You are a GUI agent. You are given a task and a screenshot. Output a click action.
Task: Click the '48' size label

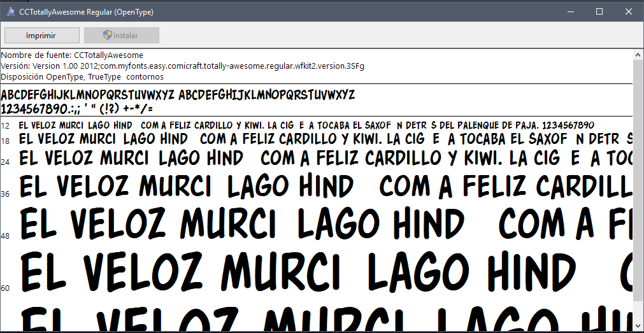5,236
